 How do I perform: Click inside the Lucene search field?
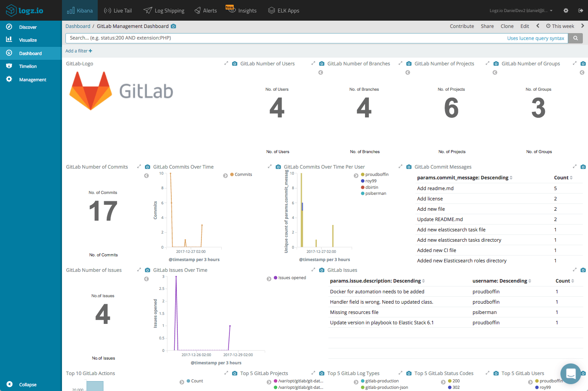258,38
